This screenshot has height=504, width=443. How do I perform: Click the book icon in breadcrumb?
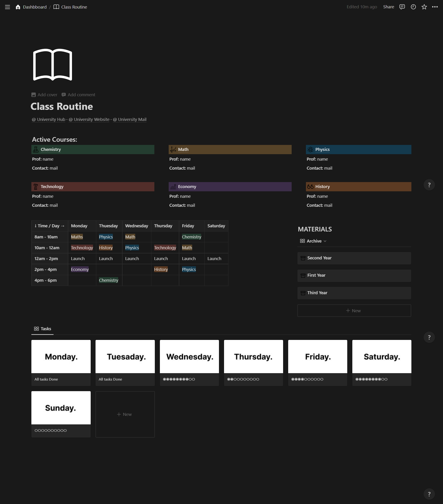tap(56, 7)
